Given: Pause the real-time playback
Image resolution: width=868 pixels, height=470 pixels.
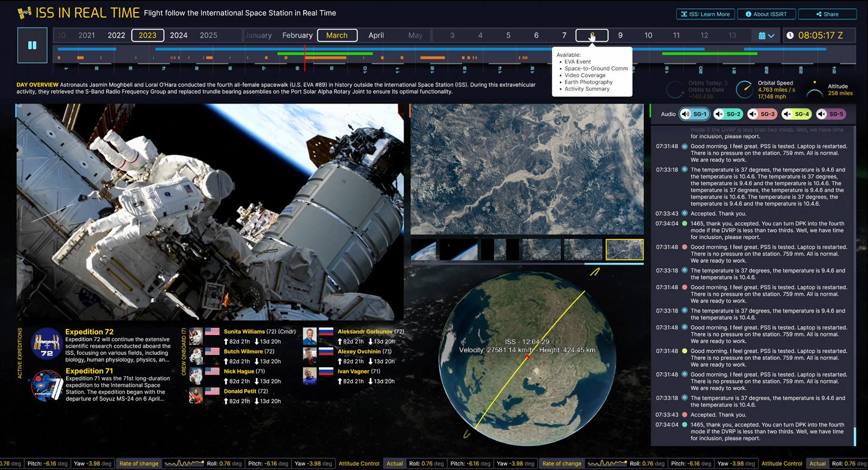Looking at the screenshot, I should point(32,45).
